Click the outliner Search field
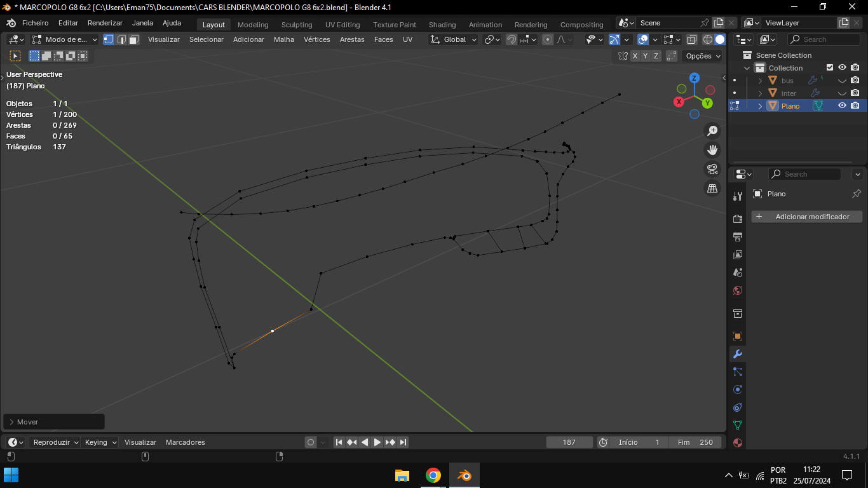This screenshot has width=868, height=488. tap(824, 39)
